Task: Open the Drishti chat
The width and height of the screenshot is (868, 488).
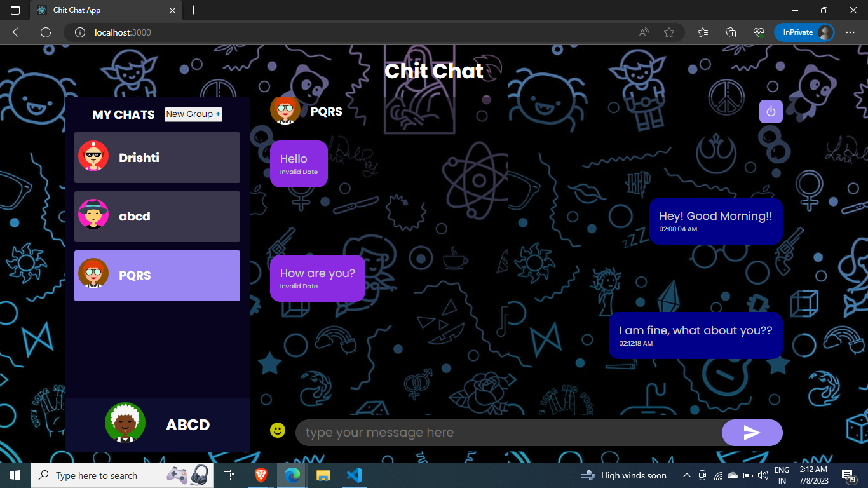Action: 157,157
